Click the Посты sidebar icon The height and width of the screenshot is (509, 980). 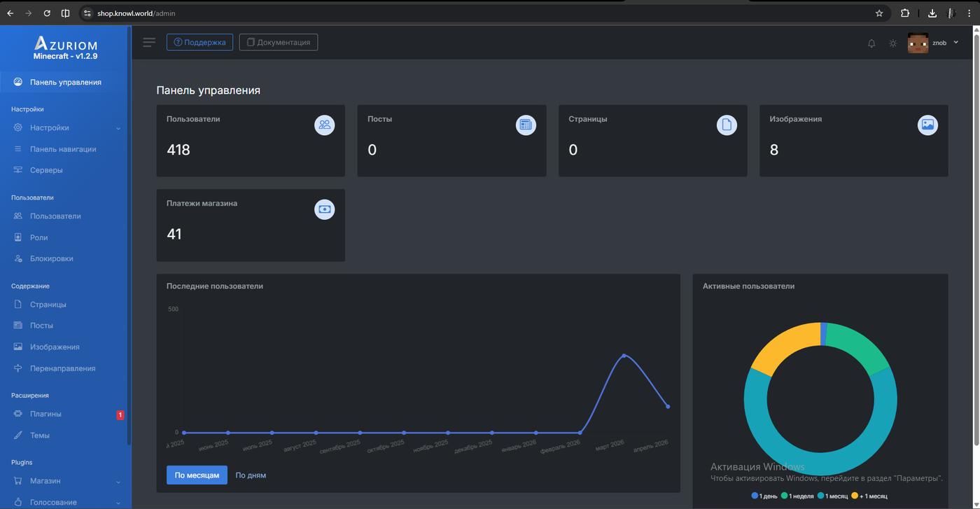click(18, 326)
